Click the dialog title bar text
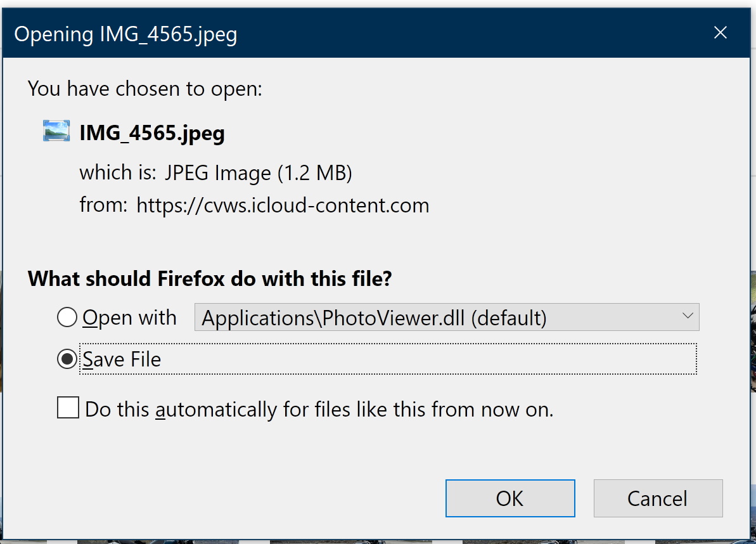The height and width of the screenshot is (544, 756). coord(126,34)
